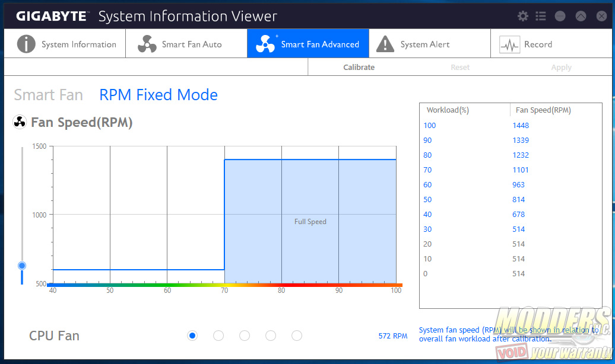Click the 963 fan speed value
Viewport: 615px width, 364px height.
coord(518,185)
